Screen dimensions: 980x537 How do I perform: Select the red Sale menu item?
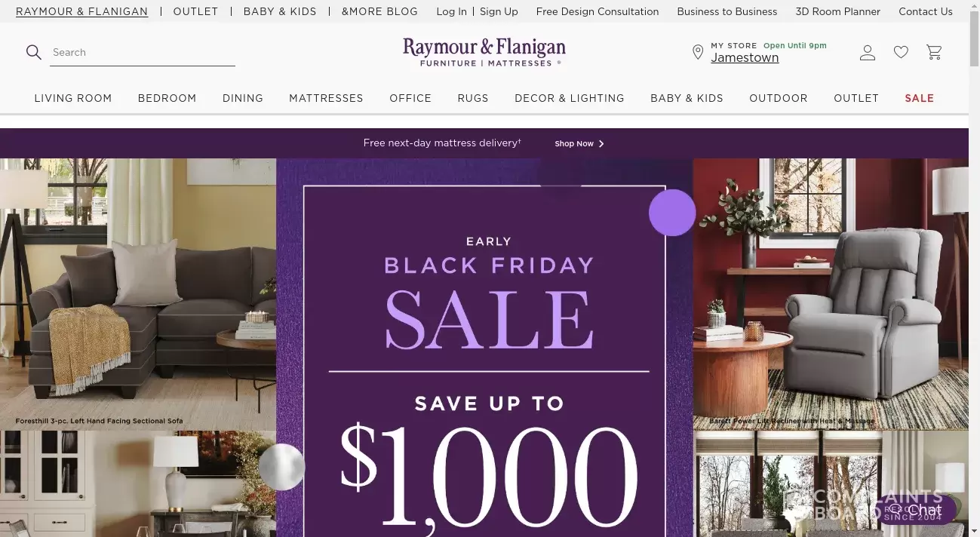tap(920, 98)
